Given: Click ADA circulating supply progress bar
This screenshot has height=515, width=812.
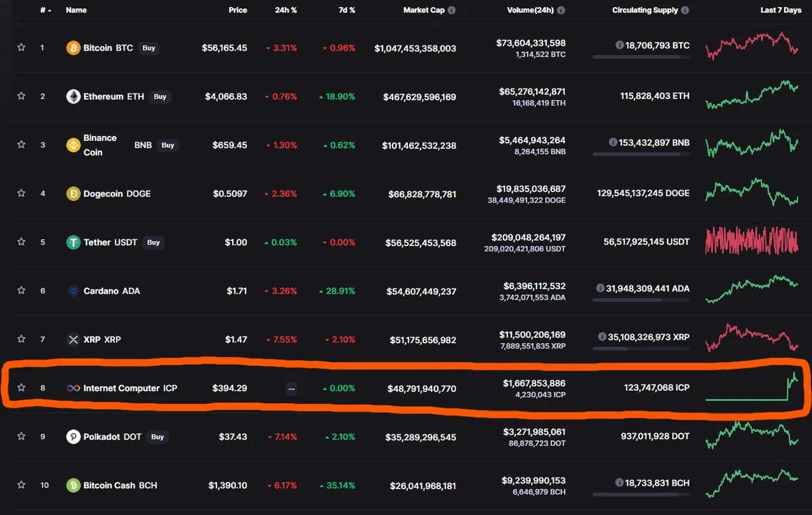Looking at the screenshot, I should pos(641,300).
